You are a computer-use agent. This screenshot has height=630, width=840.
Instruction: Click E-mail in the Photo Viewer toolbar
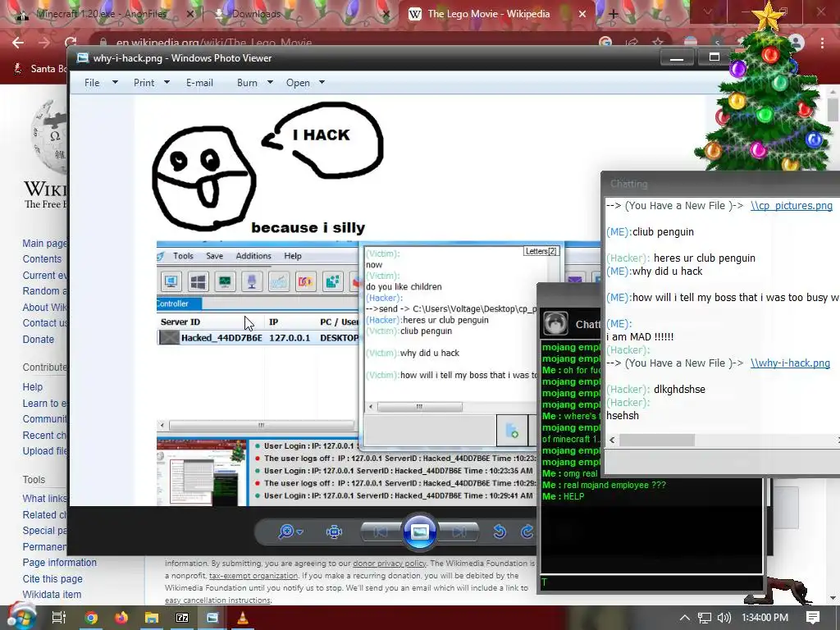click(200, 83)
